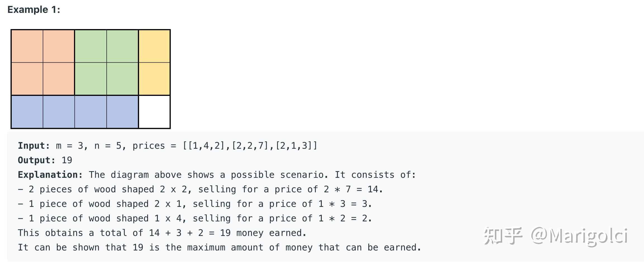
Task: Click the bold "Output:" label
Action: pyautogui.click(x=37, y=160)
